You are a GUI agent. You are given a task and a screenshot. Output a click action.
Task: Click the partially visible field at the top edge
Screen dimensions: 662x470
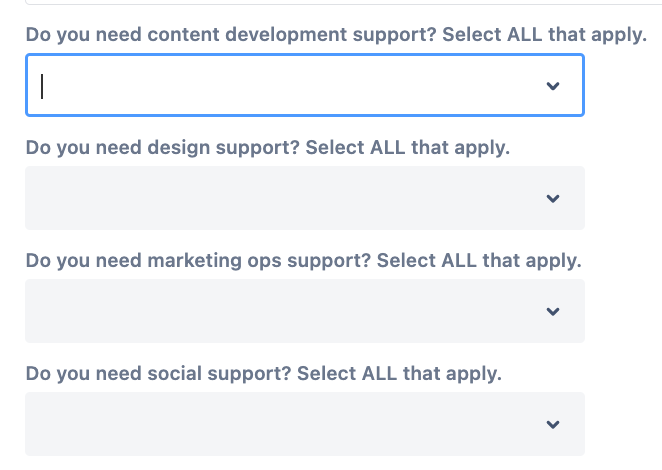[x=300, y=3]
